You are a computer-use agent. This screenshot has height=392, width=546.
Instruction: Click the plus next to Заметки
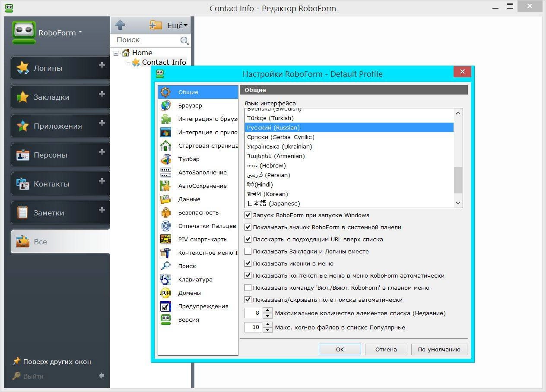102,210
